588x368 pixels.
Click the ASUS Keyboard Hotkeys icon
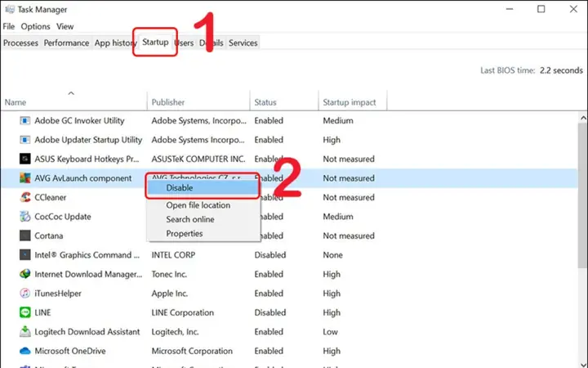point(24,159)
